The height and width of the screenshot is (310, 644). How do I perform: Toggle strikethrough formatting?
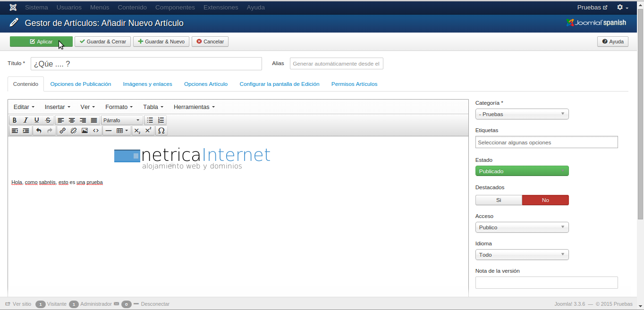(48, 120)
